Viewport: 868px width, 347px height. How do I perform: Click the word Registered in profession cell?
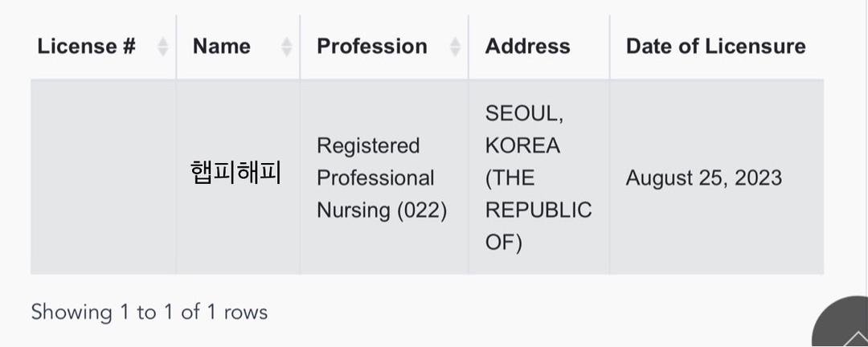368,146
